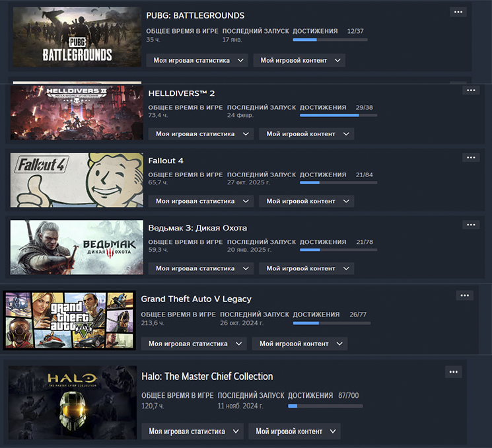
Task: Expand Halo 'Мой игровой контент' dropdown
Action: pos(294,431)
